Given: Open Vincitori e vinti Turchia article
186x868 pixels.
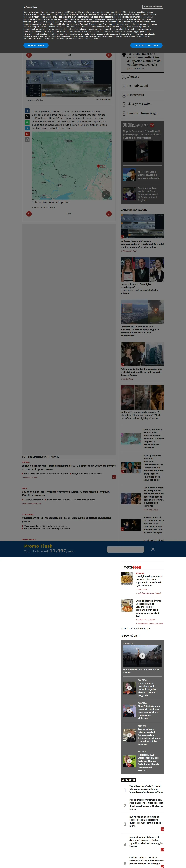Looking at the screenshot, I should click(66, 520).
